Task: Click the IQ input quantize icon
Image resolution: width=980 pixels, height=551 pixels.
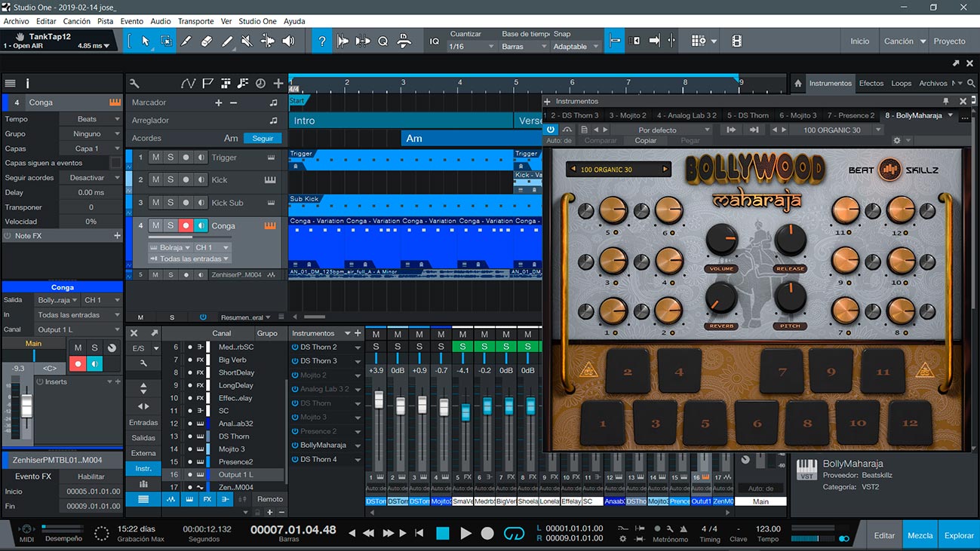Action: 435,41
